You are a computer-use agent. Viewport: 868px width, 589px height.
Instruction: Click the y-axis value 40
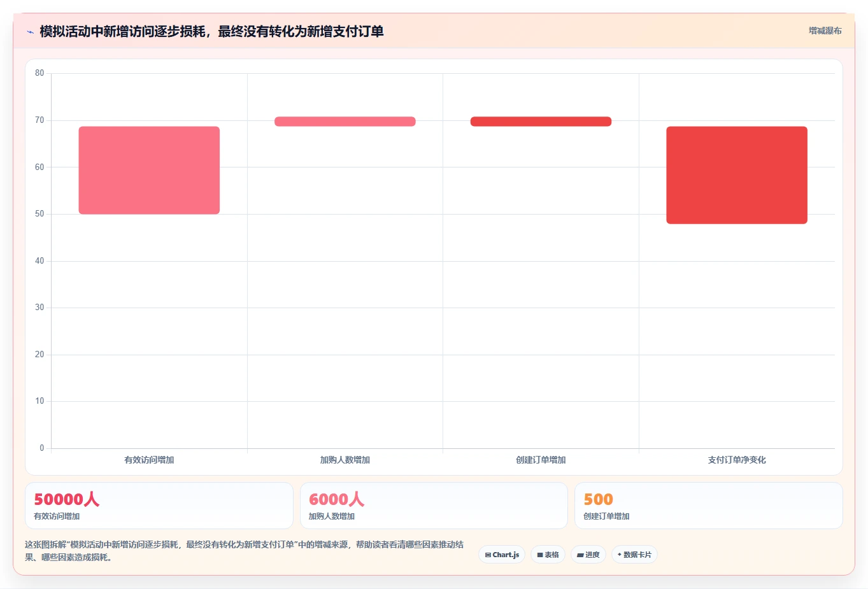coord(39,261)
